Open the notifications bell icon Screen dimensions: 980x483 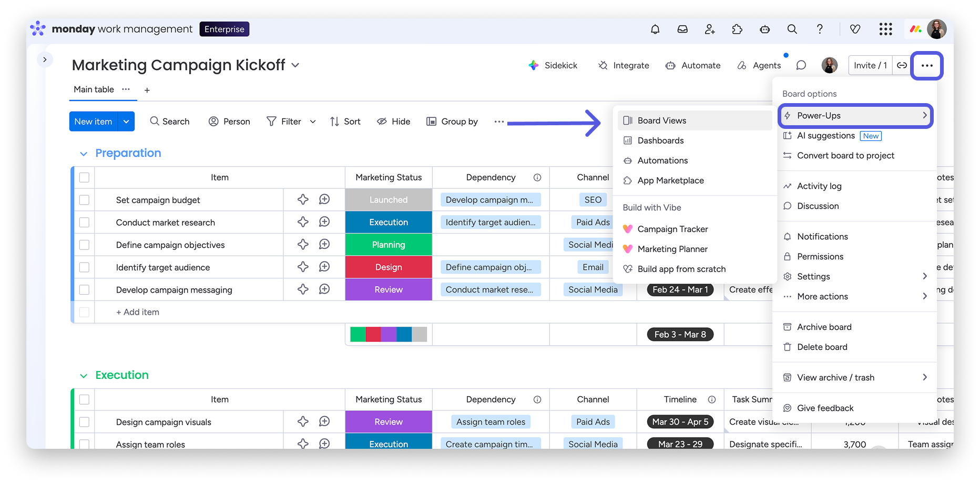tap(655, 29)
